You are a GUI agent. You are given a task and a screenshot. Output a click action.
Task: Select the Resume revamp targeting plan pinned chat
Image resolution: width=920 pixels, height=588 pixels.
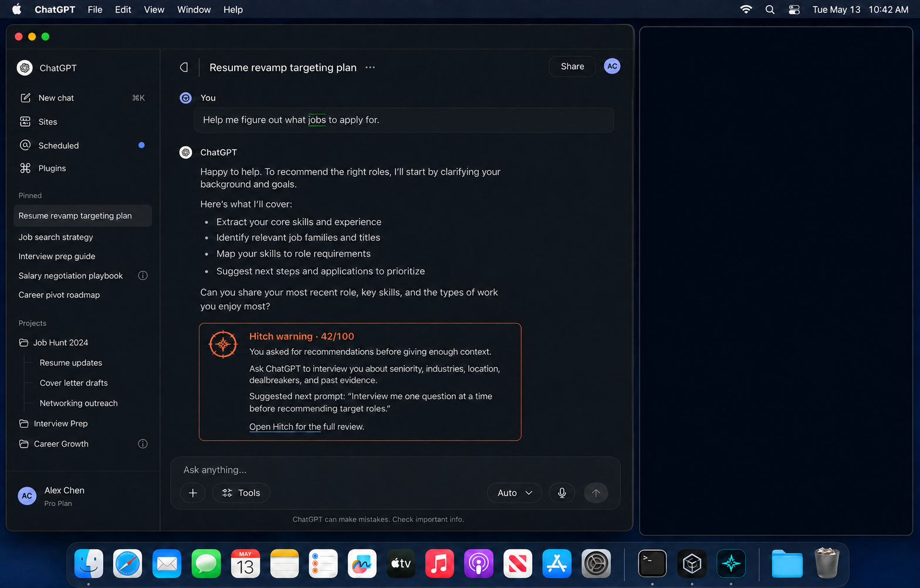[83, 216]
